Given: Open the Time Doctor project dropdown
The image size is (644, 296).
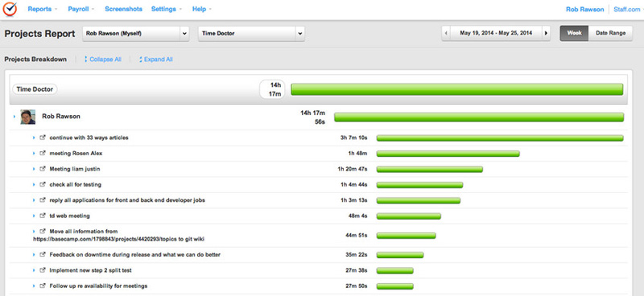Looking at the screenshot, I should pos(251,34).
